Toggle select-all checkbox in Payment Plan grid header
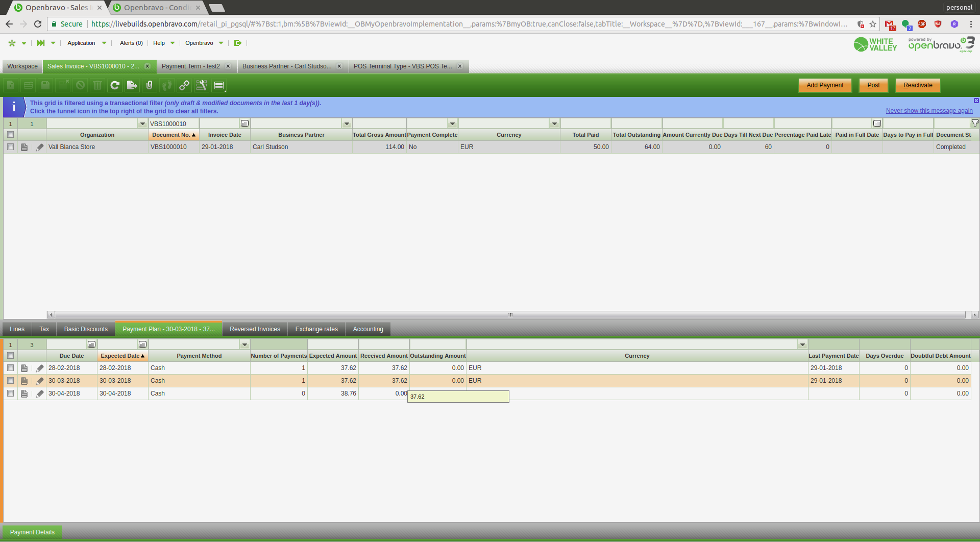Screen dimensions: 980x542 pyautogui.click(x=10, y=356)
